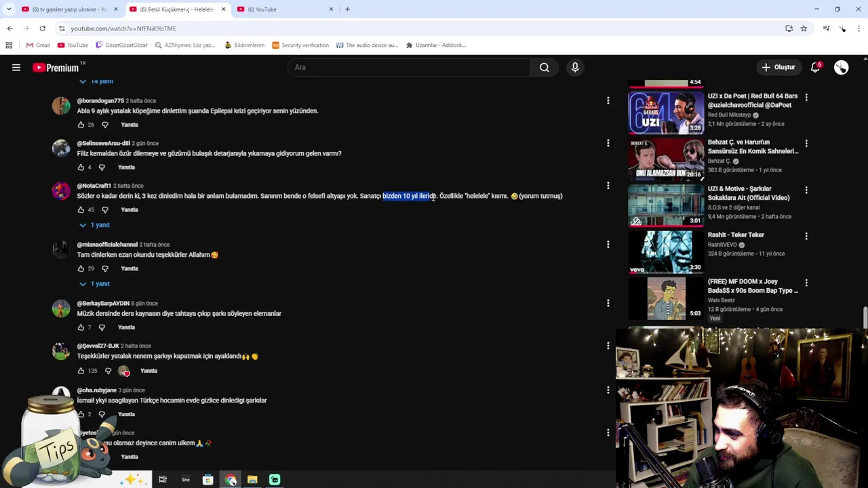Open options menu for @mianaofficialchannel's comment
868x488 pixels.
click(608, 244)
